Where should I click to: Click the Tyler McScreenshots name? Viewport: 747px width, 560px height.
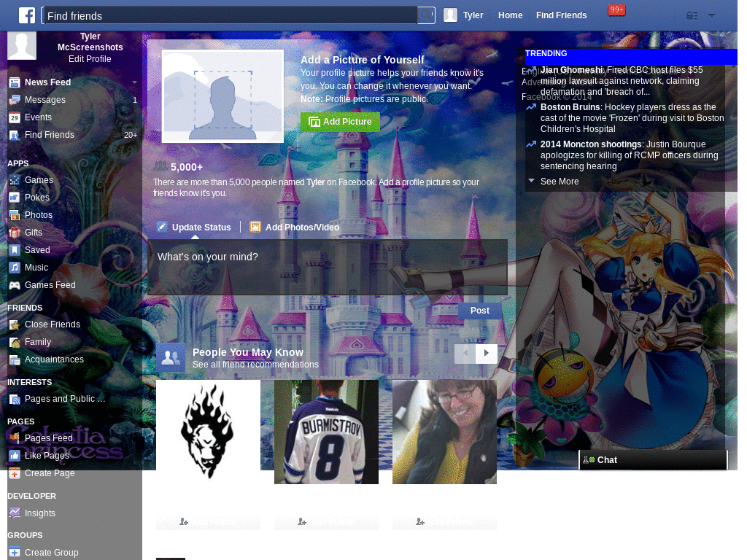[90, 42]
